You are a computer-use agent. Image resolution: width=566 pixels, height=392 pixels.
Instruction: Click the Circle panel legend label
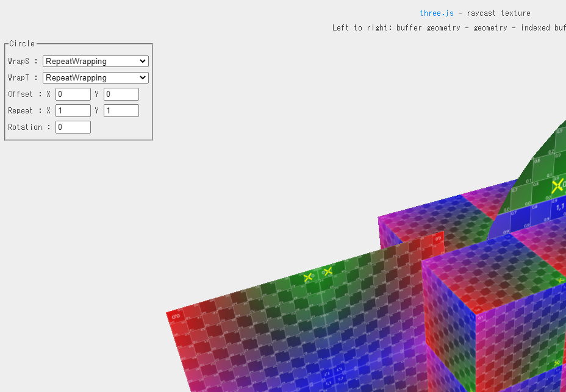(x=21, y=43)
